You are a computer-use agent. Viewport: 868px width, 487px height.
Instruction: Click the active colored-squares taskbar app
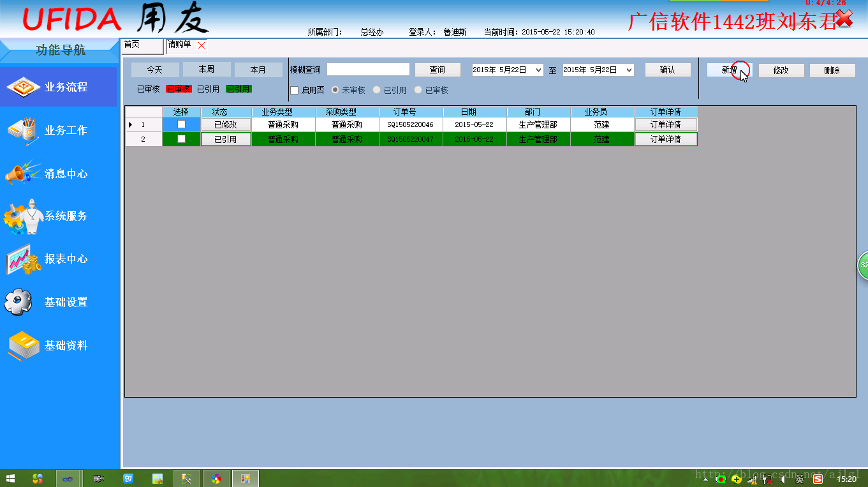tap(246, 478)
